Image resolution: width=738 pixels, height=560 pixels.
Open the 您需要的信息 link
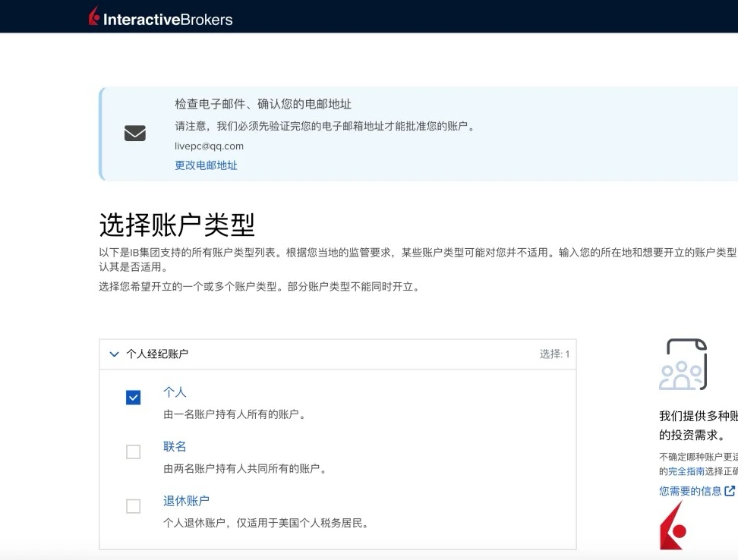pyautogui.click(x=690, y=491)
